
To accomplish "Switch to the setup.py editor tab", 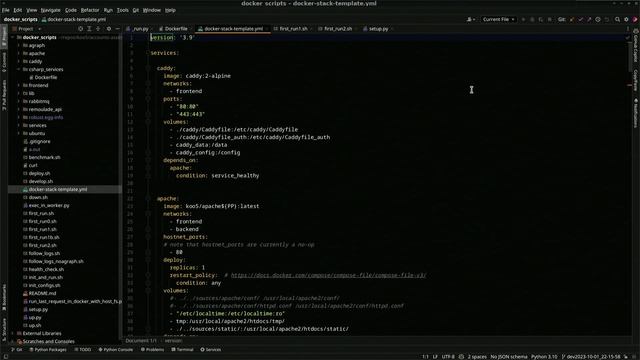I will coord(376,29).
